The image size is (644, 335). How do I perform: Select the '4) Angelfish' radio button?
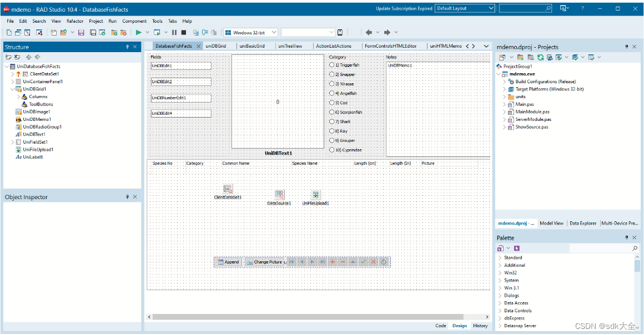click(332, 93)
